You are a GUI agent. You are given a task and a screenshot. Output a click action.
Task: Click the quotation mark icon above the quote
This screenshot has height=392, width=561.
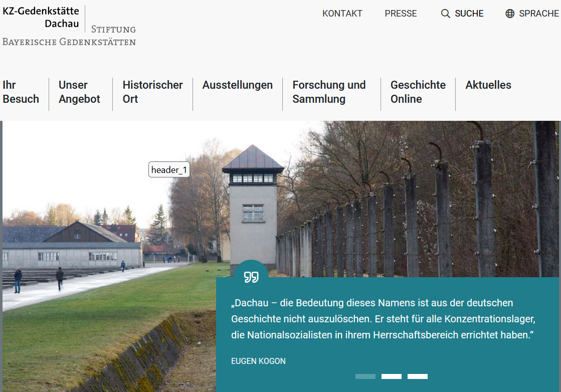tap(251, 277)
